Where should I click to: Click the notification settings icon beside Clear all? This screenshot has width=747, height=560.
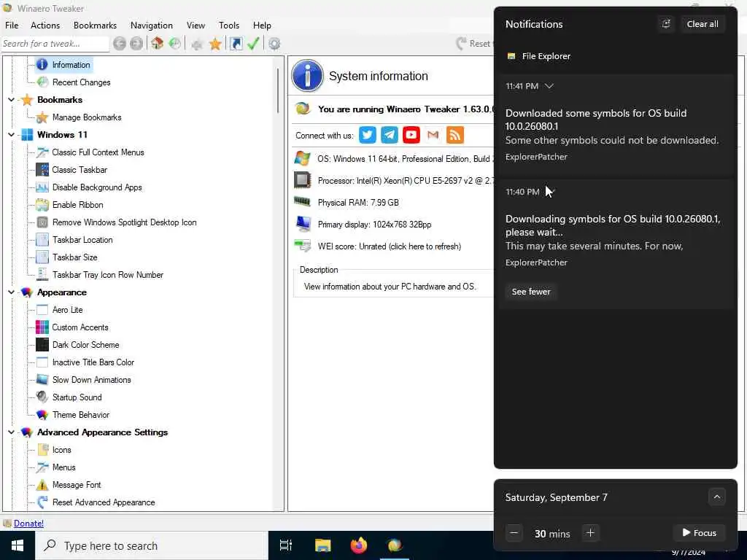tap(666, 24)
